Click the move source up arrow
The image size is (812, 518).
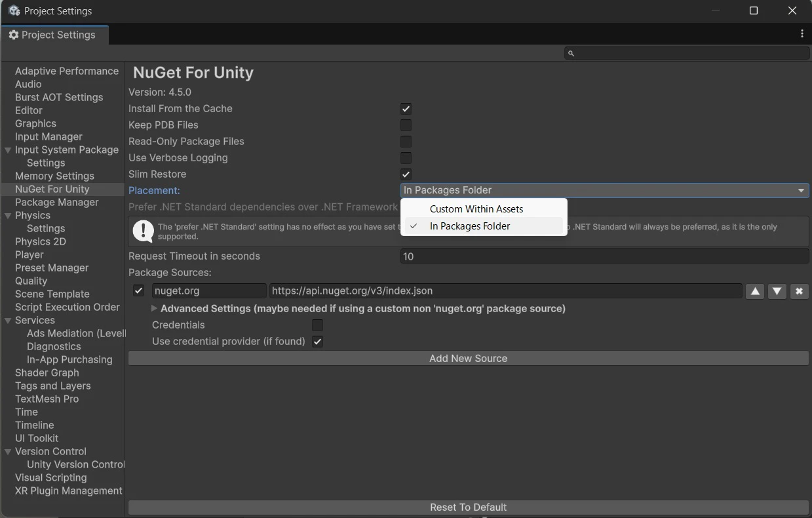[x=755, y=291]
